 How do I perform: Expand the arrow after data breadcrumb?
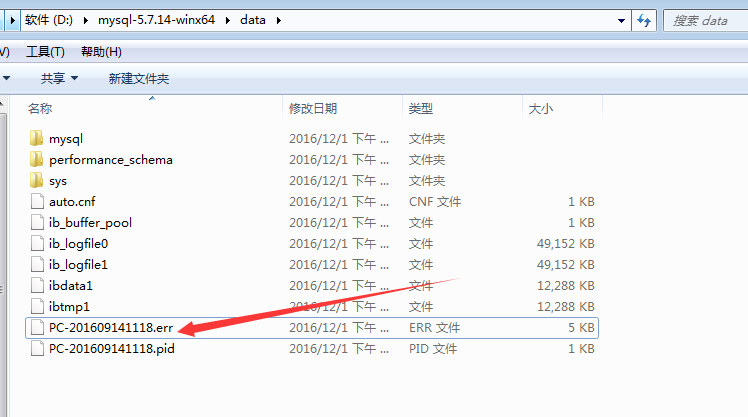click(x=279, y=20)
